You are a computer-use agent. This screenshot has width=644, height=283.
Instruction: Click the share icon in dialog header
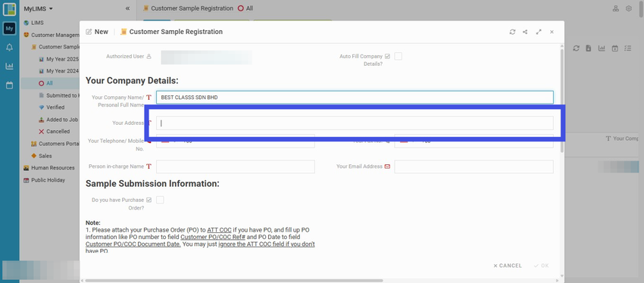[x=525, y=32]
